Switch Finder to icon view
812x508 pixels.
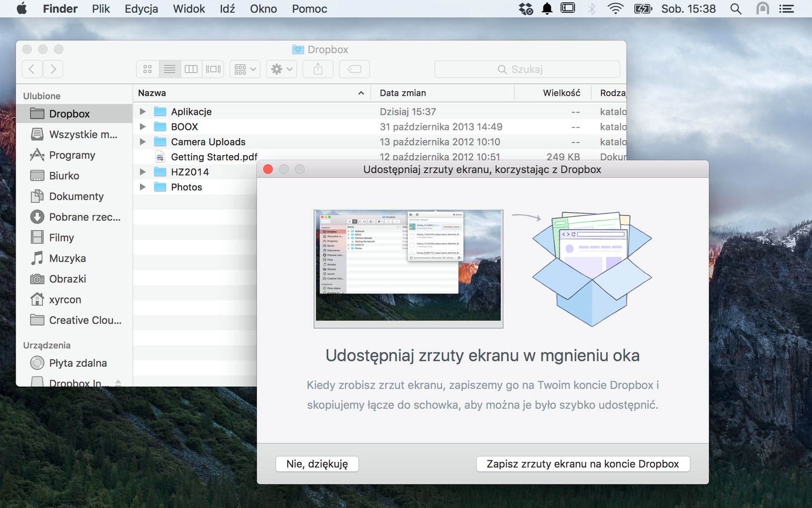click(148, 69)
